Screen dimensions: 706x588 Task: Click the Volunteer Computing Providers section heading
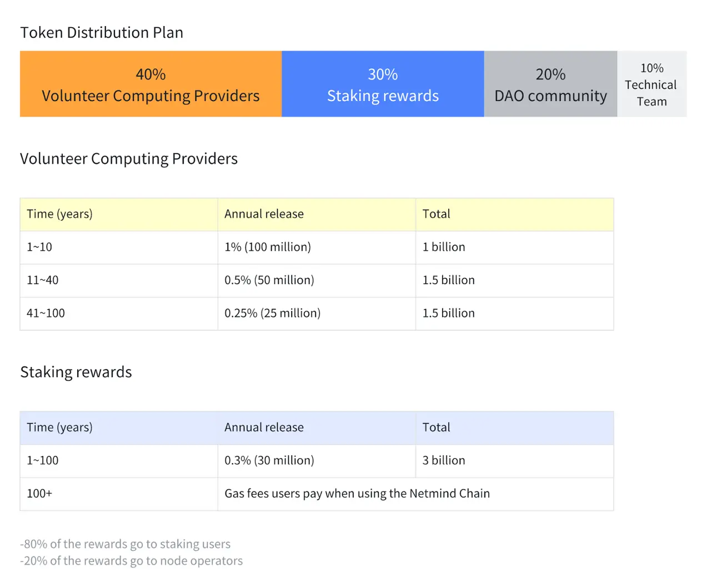[129, 159]
